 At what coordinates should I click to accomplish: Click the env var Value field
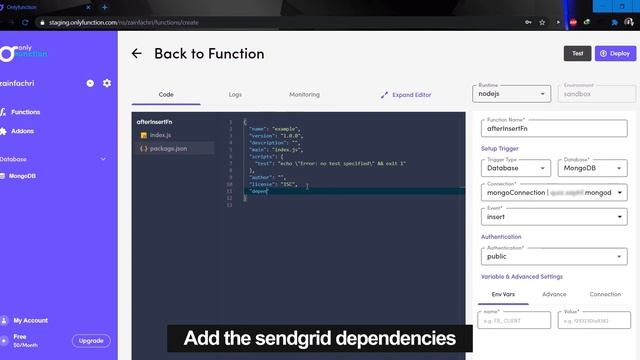tap(594, 320)
